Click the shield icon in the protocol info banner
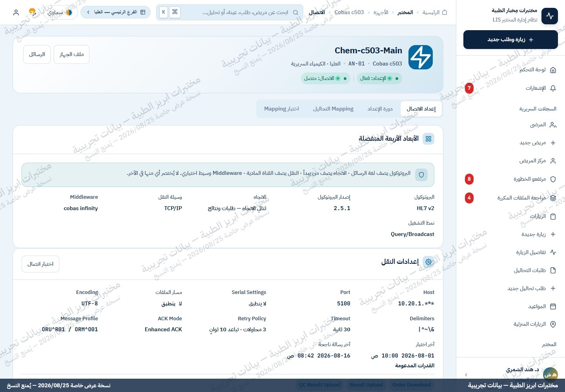This screenshot has height=392, width=565. pos(421,175)
